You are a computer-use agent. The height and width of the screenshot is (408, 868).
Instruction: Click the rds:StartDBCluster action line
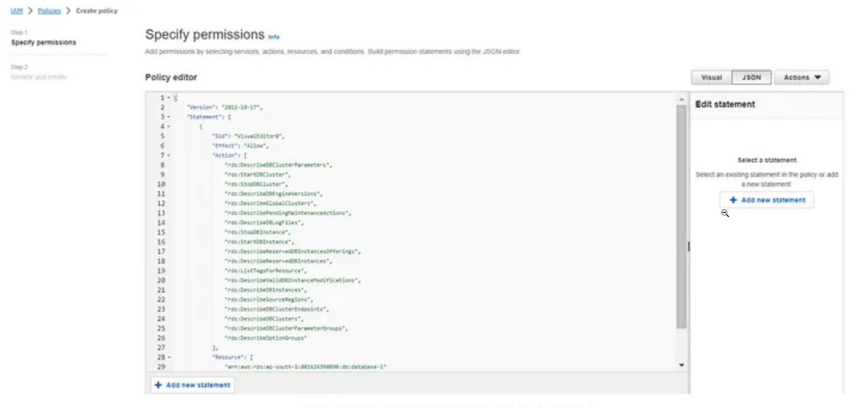(x=257, y=175)
